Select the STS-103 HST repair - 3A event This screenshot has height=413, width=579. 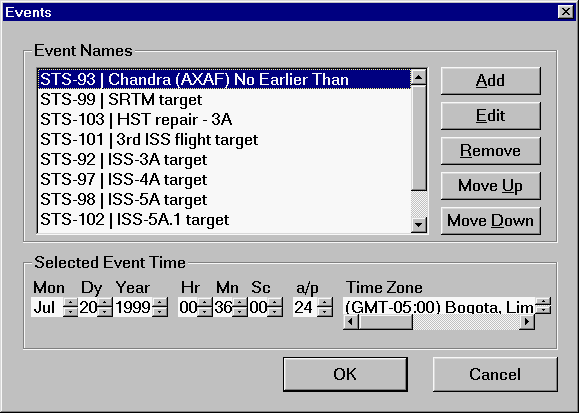[225, 119]
